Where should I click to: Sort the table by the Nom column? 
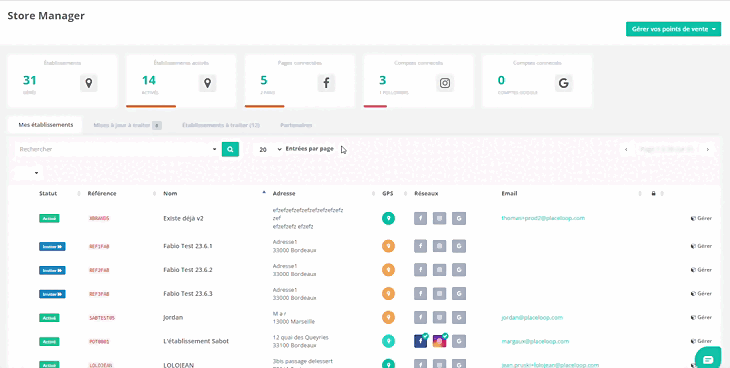click(x=170, y=193)
